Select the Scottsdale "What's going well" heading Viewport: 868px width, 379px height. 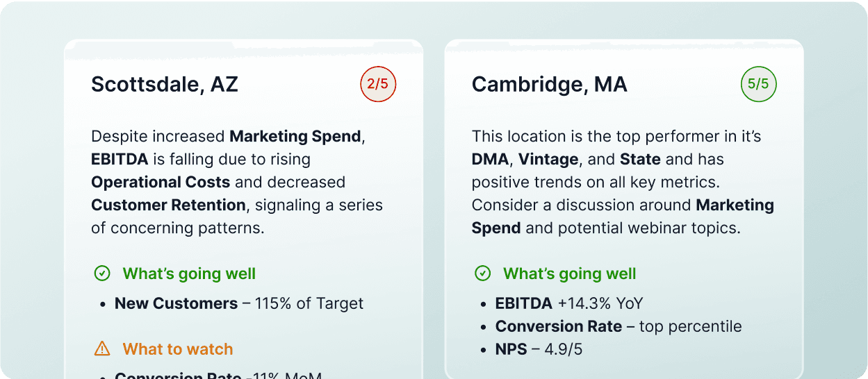[x=189, y=273]
